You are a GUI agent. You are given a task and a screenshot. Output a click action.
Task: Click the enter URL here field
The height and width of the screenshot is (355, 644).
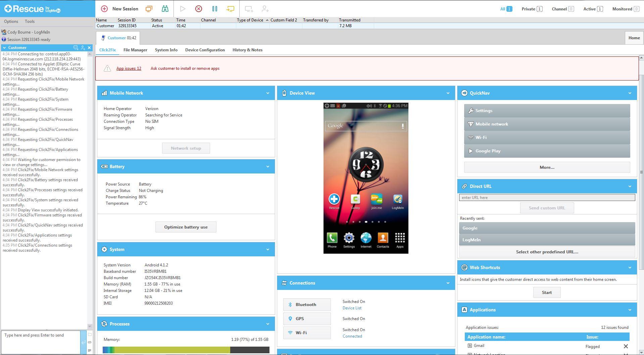pos(546,197)
